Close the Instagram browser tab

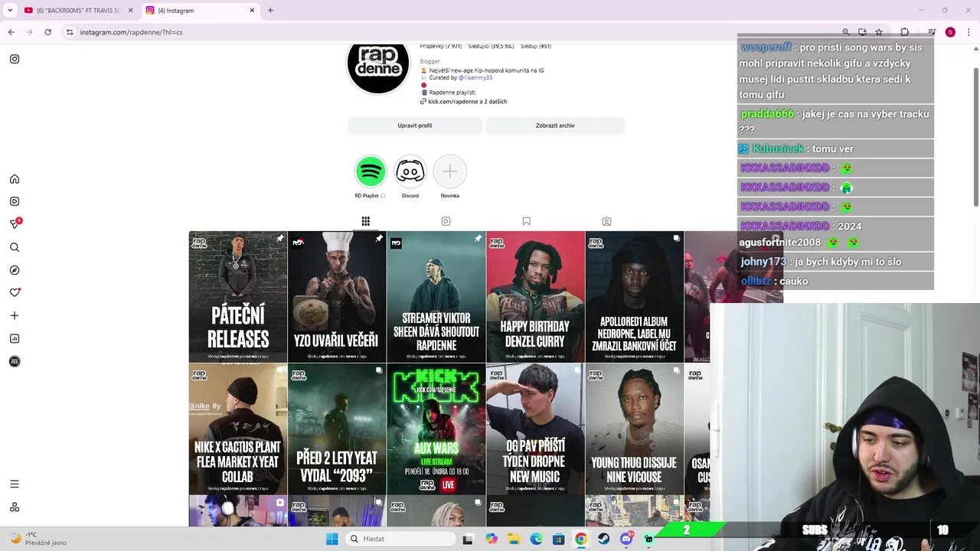click(252, 11)
